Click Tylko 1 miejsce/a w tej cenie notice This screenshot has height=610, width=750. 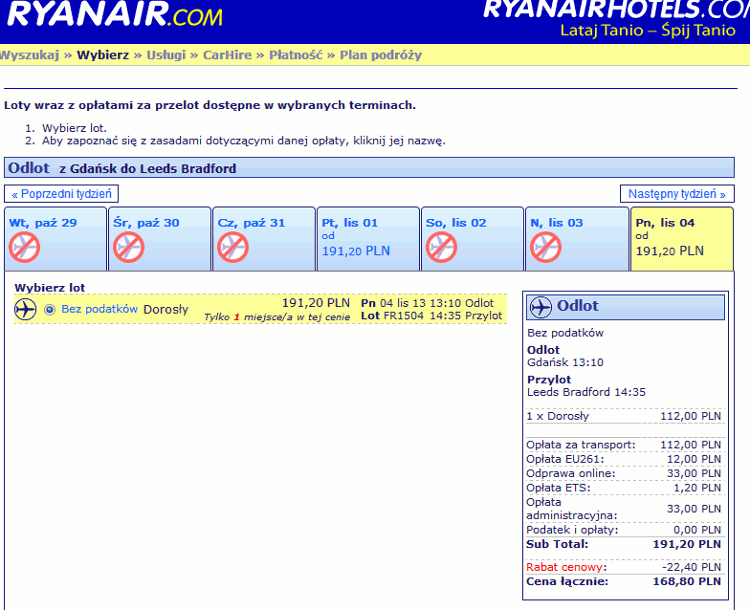(277, 317)
